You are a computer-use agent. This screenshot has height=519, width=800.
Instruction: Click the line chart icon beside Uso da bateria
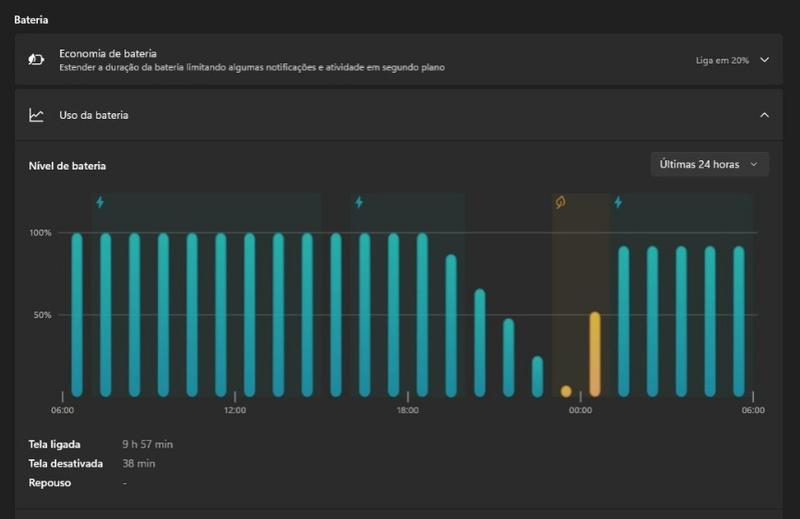point(36,115)
